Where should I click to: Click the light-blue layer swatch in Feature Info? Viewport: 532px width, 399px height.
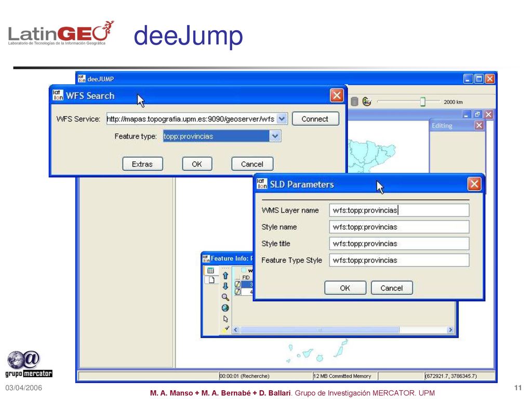coord(244,270)
